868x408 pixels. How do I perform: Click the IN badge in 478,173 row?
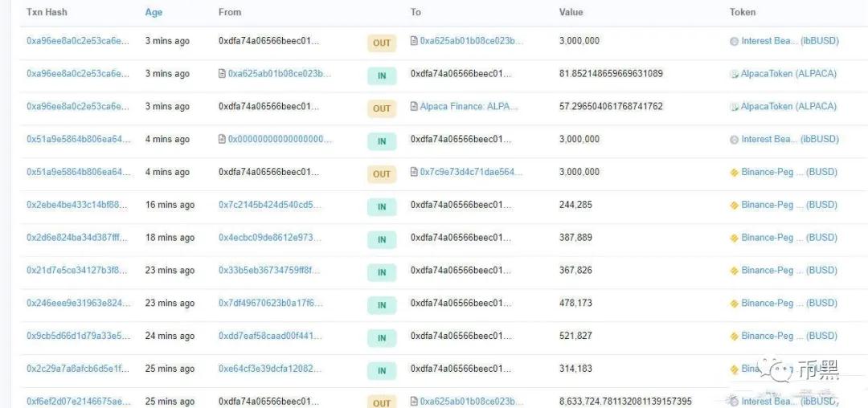tap(382, 305)
